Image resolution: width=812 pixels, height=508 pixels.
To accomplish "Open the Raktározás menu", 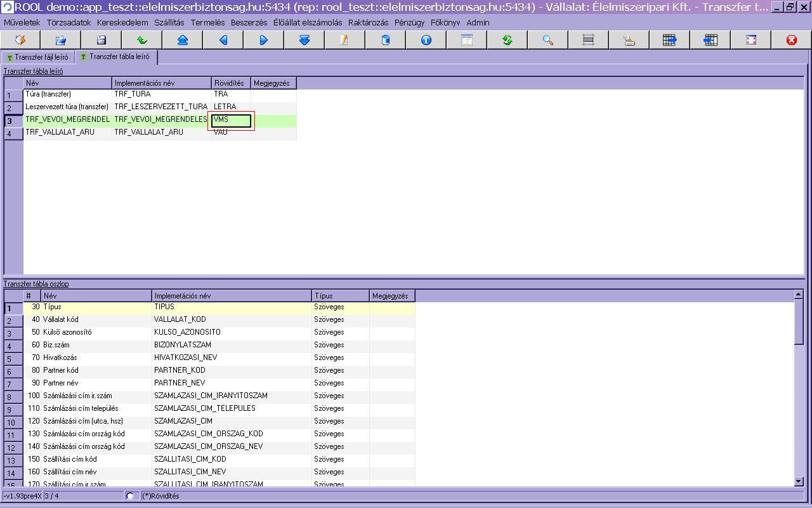I will pyautogui.click(x=368, y=22).
